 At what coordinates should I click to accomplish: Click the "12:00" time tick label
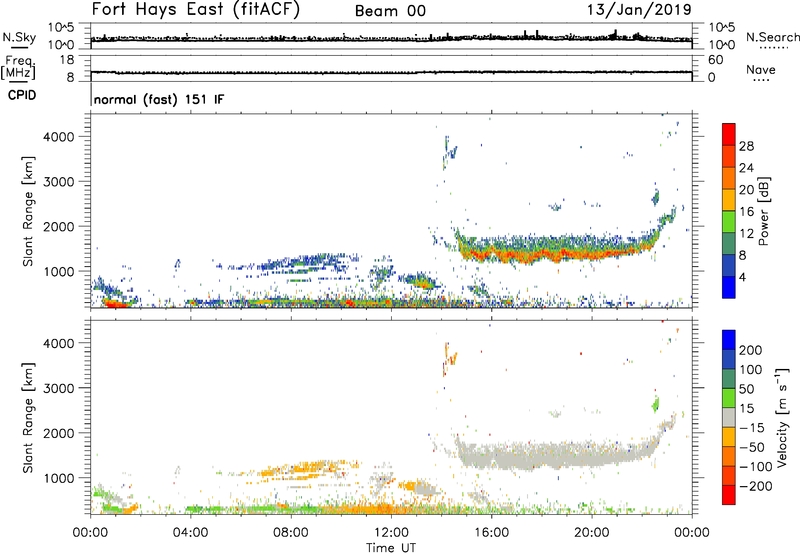391,533
